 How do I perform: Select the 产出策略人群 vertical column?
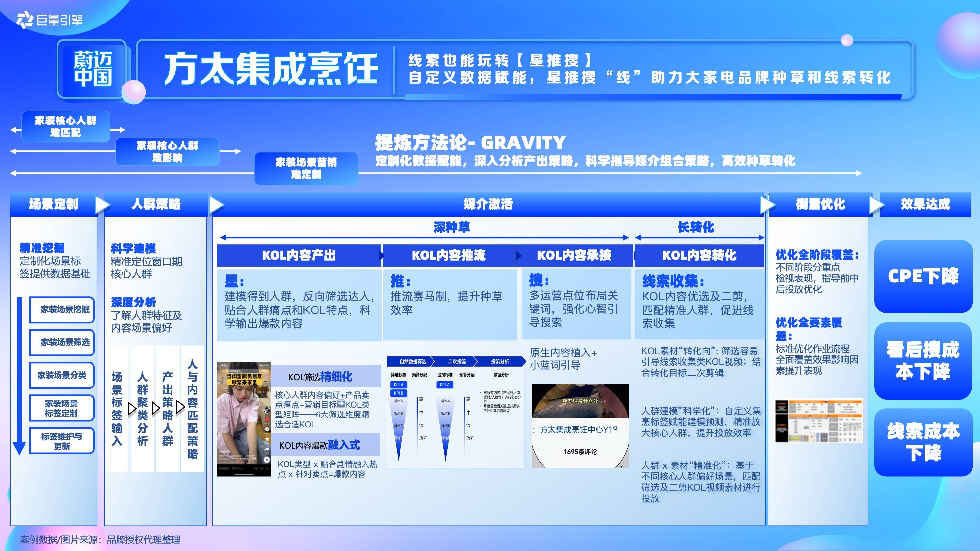[167, 409]
